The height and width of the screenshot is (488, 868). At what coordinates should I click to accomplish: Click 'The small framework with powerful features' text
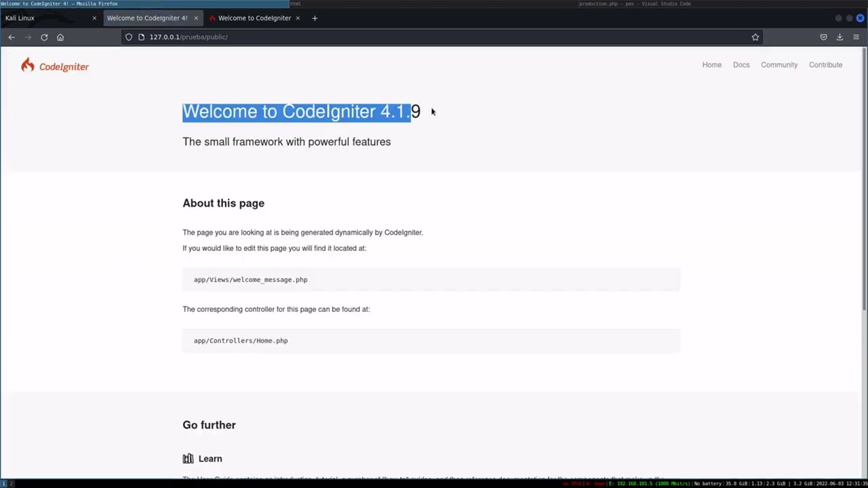click(287, 142)
